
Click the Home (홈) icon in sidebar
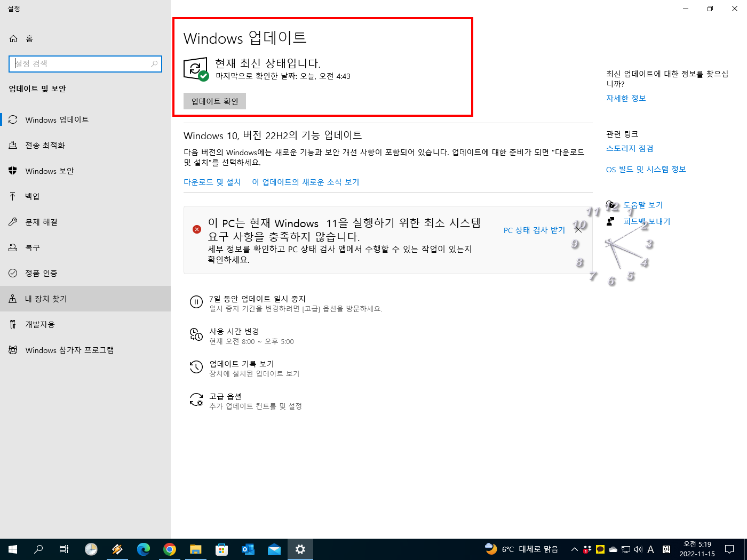(x=13, y=38)
